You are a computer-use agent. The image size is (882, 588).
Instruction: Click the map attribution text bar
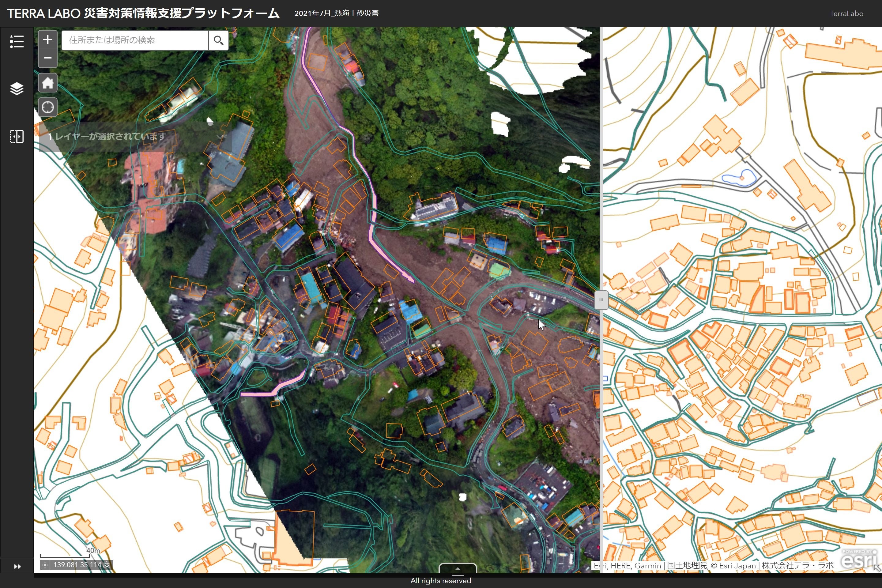[x=713, y=566]
